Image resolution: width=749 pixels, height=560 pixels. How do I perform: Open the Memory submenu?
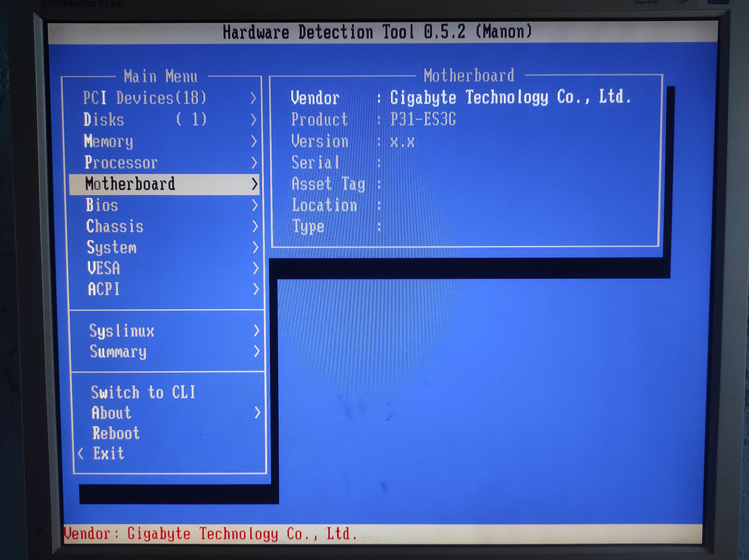coord(109,141)
